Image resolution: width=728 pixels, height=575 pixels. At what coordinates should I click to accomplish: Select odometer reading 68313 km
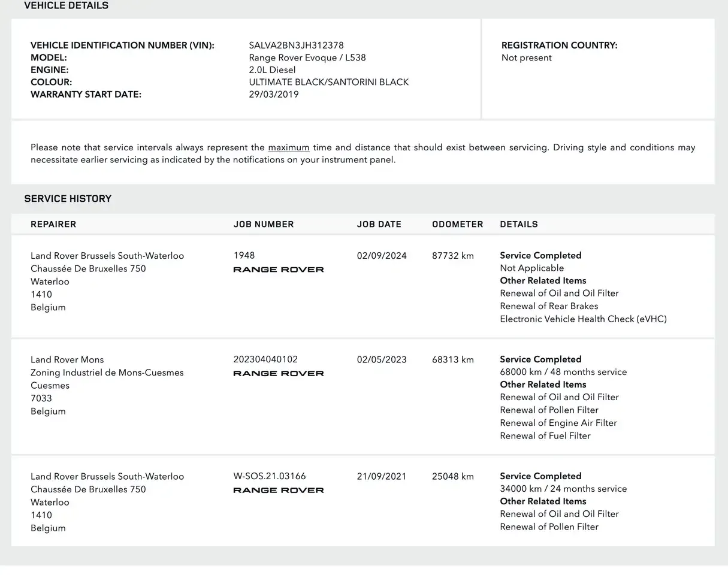452,360
